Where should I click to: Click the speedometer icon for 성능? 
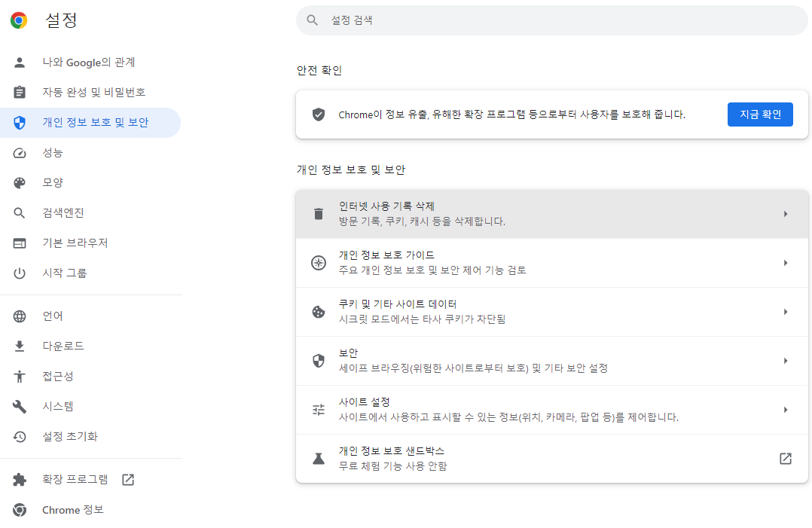pyautogui.click(x=20, y=153)
